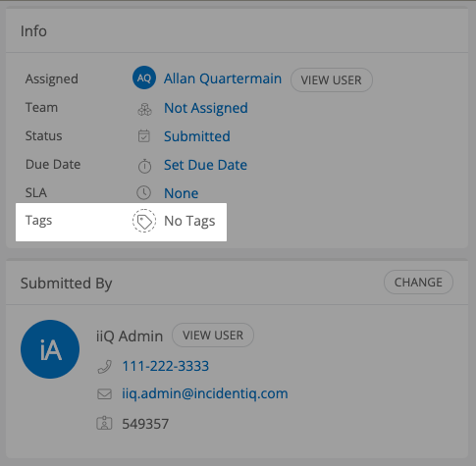Click the dashed tag icon
This screenshot has height=466, width=476.
tap(144, 221)
